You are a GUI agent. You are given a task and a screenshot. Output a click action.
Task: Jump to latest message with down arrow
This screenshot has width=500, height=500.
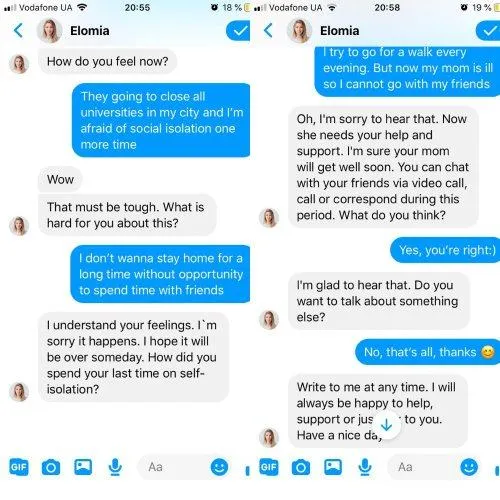click(386, 425)
